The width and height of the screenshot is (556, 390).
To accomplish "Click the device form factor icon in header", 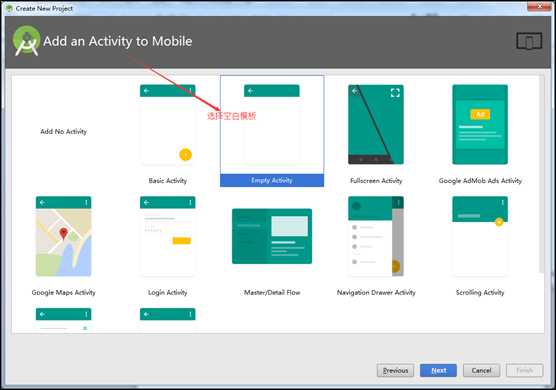I will pyautogui.click(x=529, y=41).
